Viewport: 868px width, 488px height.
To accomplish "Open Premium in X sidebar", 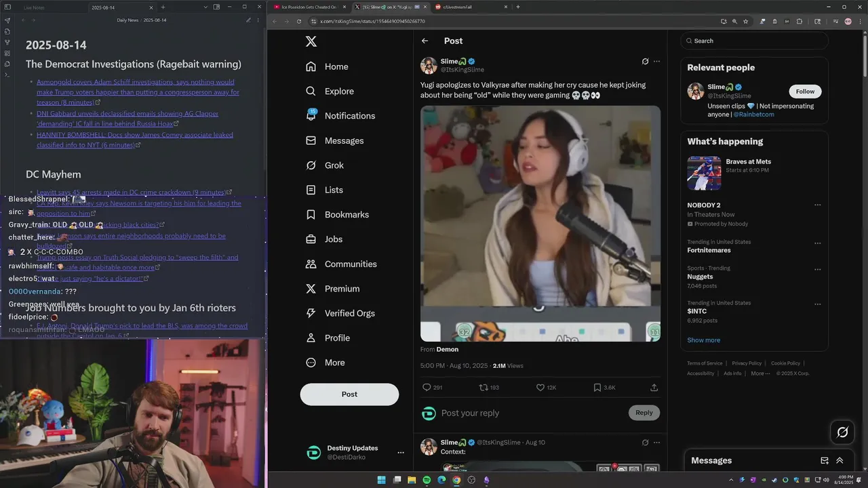I will (x=333, y=289).
